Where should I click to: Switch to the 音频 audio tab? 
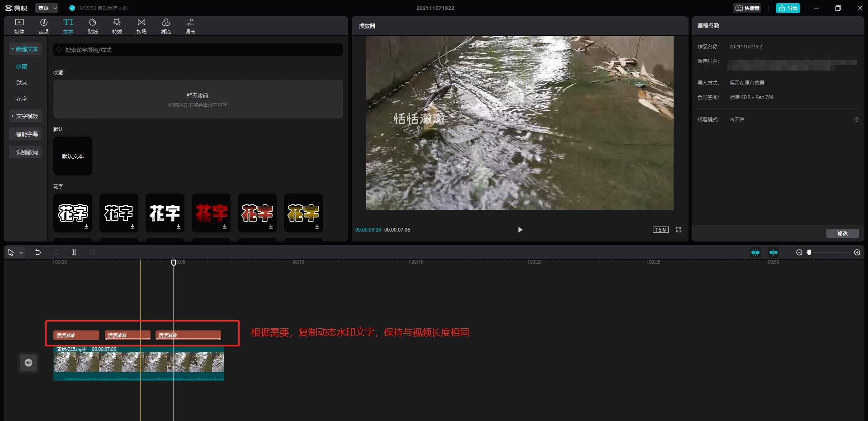(43, 26)
